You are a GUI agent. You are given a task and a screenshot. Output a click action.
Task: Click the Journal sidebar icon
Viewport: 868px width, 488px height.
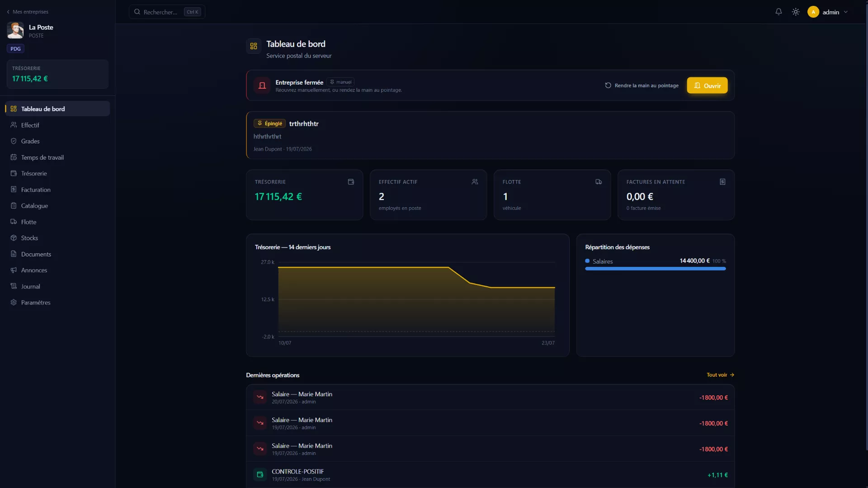[14, 286]
